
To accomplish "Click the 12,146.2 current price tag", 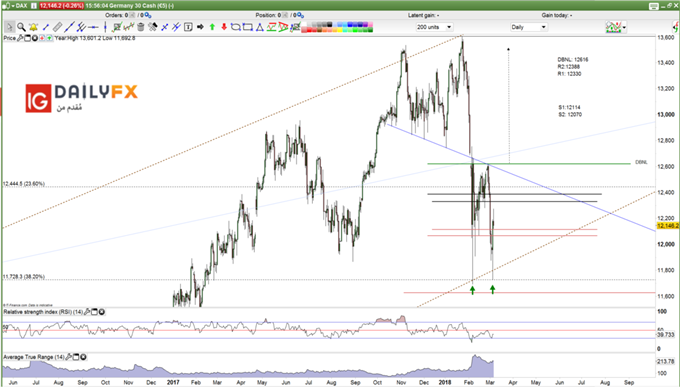I will tap(668, 226).
